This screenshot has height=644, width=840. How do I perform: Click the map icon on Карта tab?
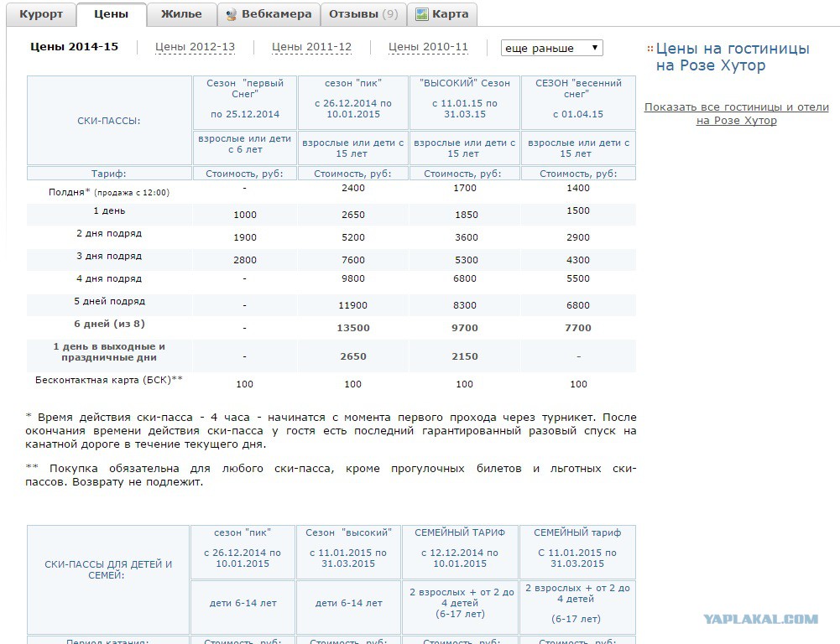pos(422,14)
